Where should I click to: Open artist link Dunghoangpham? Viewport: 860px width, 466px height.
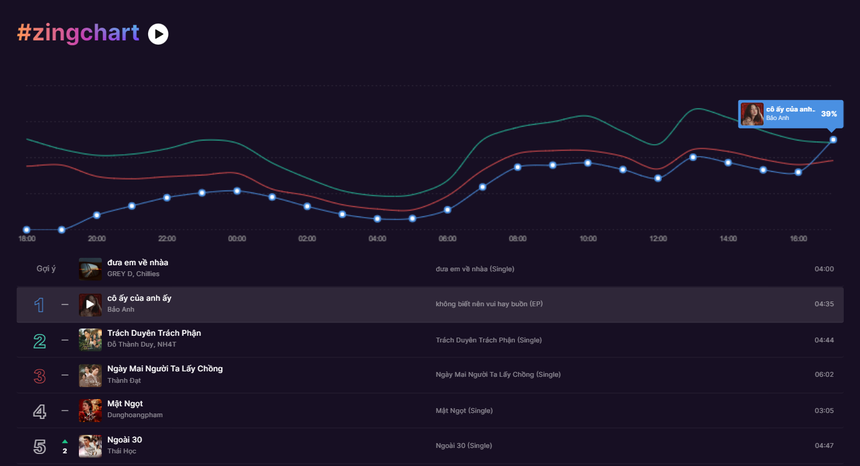(x=135, y=415)
